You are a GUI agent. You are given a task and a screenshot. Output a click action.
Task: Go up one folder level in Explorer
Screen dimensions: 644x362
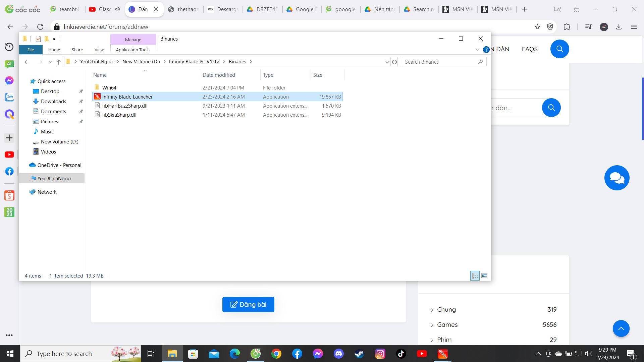[59, 62]
